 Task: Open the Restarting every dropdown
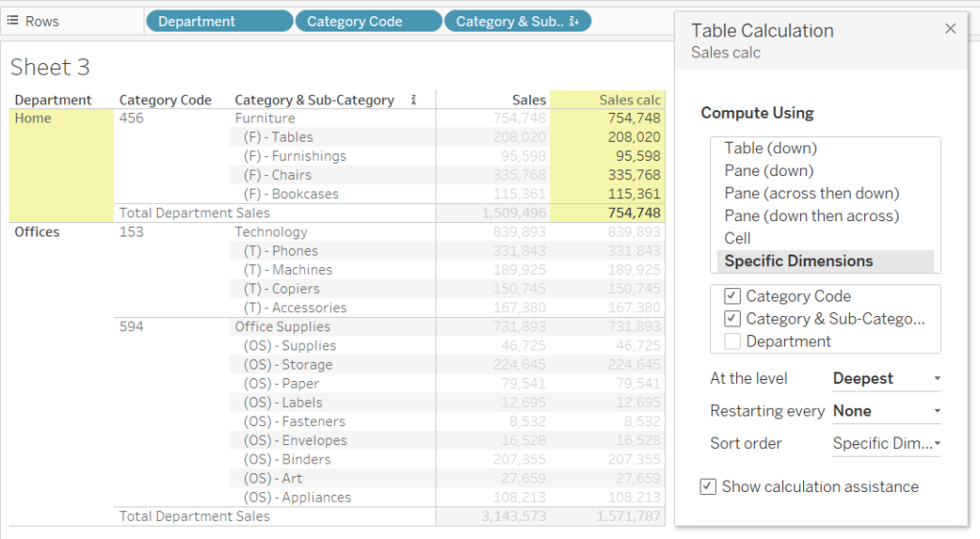tap(886, 411)
